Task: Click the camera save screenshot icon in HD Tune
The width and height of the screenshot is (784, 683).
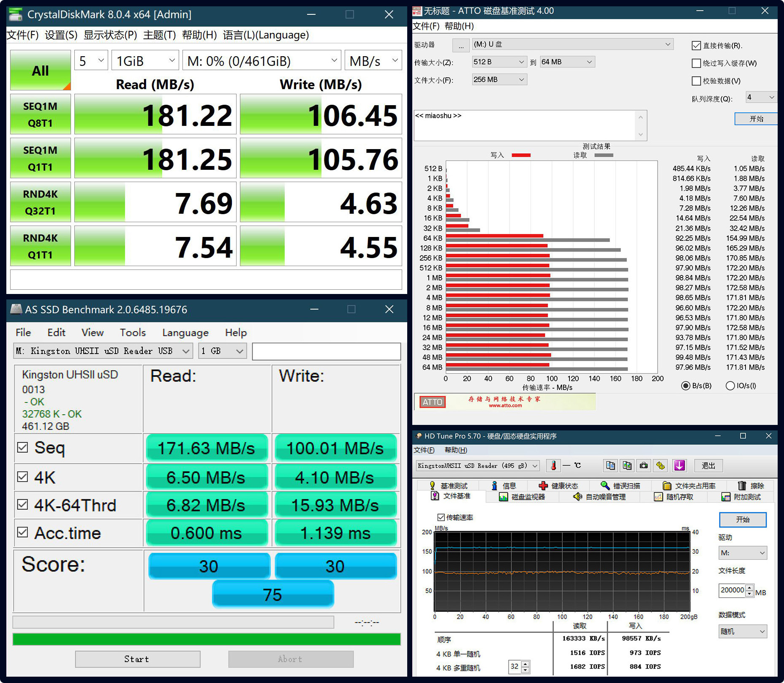Action: pos(644,465)
